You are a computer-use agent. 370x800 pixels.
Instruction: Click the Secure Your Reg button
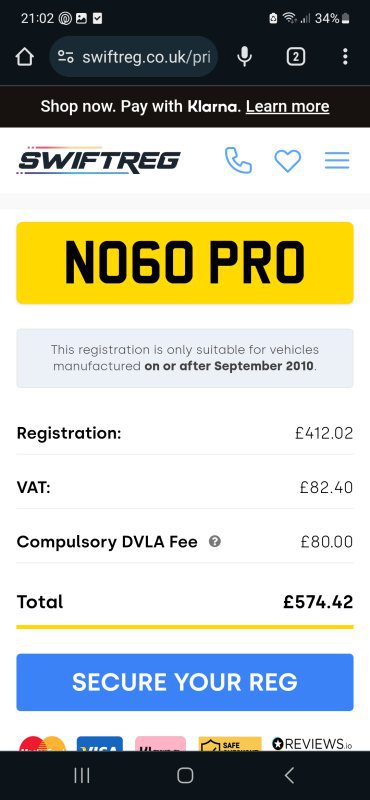(185, 682)
